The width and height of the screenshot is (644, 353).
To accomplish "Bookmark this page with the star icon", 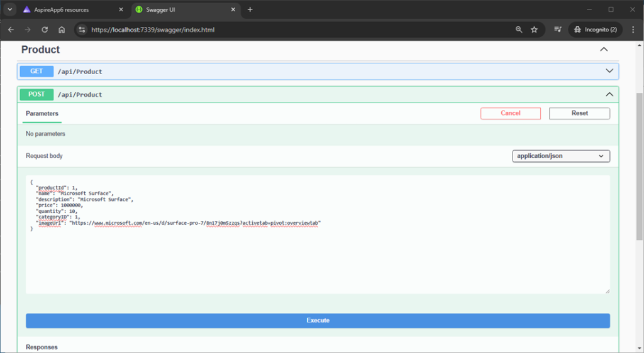I will (534, 30).
